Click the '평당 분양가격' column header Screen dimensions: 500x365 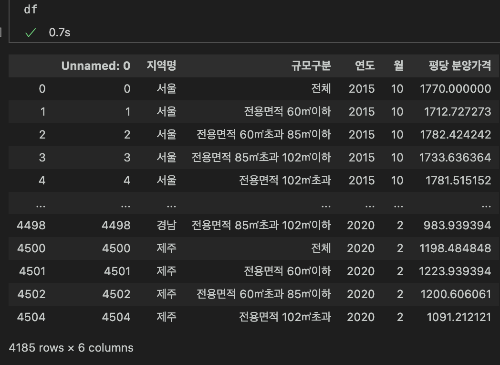(460, 65)
